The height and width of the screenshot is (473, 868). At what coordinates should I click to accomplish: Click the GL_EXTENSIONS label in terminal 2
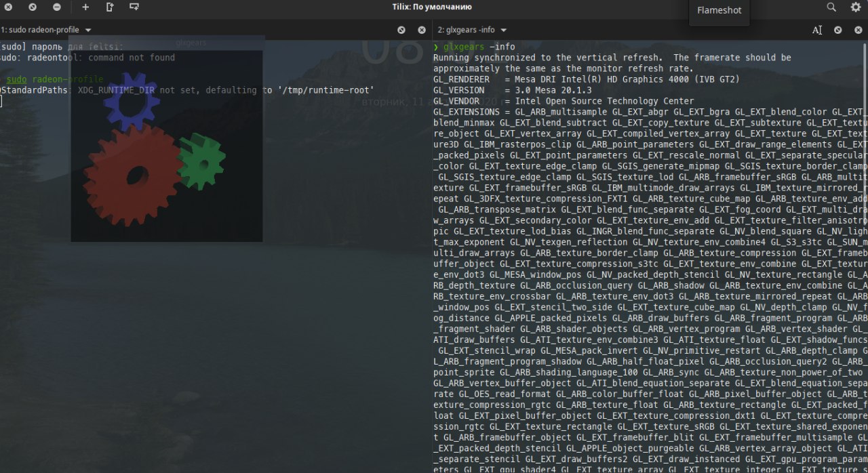(x=467, y=112)
